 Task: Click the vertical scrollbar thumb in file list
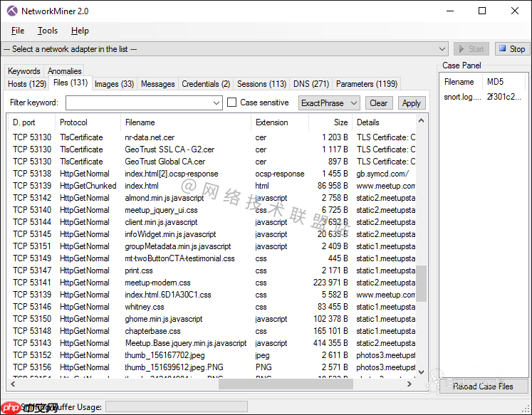coord(421,283)
